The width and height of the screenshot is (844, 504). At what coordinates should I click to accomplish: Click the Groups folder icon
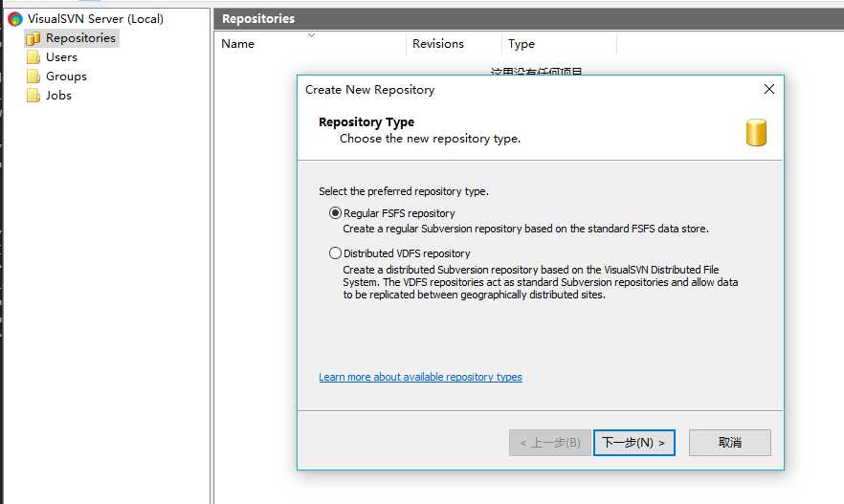point(33,77)
